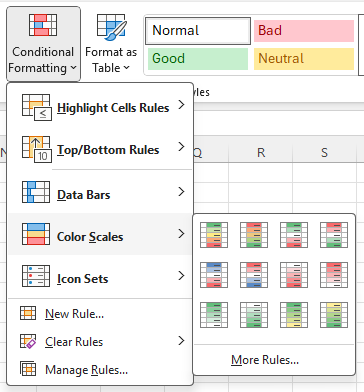Select the Green-Yellow-Red color scale
The image size is (364, 392).
pyautogui.click(x=214, y=235)
